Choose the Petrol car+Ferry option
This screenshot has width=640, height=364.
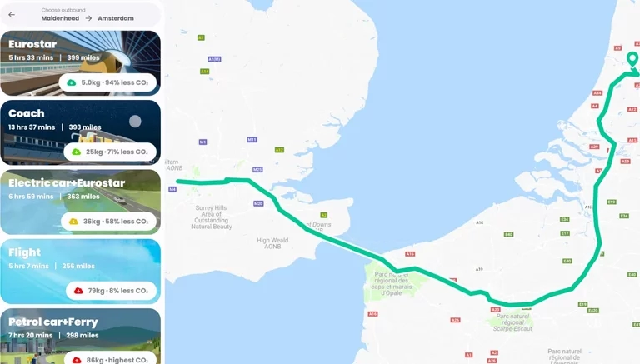(x=80, y=337)
